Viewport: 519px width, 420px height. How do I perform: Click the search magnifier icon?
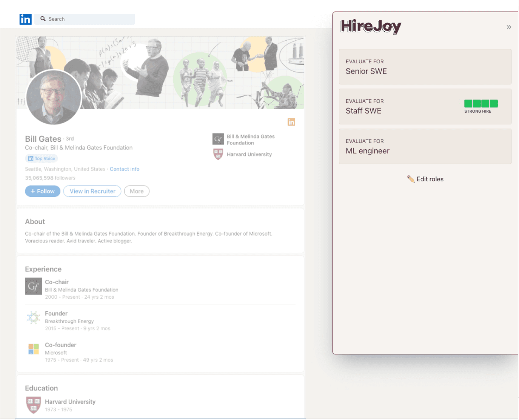43,19
